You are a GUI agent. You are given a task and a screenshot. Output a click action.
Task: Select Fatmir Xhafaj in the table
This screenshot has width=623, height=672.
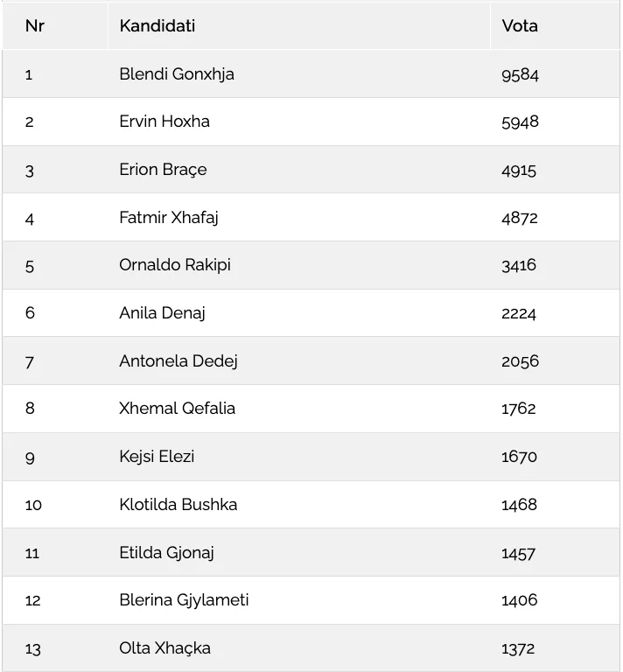(x=169, y=218)
